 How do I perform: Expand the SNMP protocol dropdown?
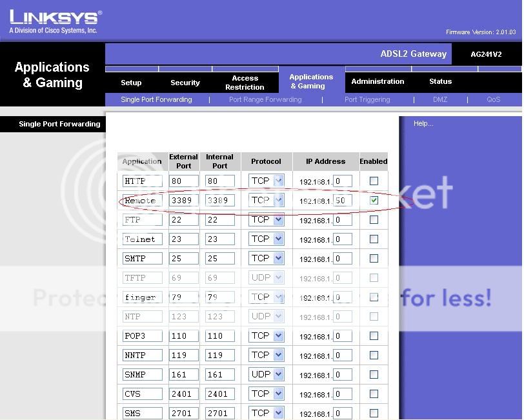(278, 374)
